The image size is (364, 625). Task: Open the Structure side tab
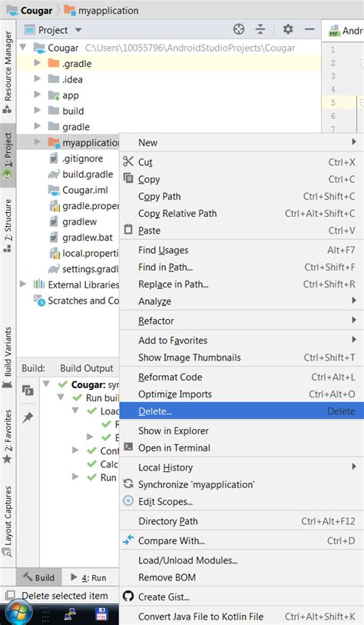(x=8, y=225)
